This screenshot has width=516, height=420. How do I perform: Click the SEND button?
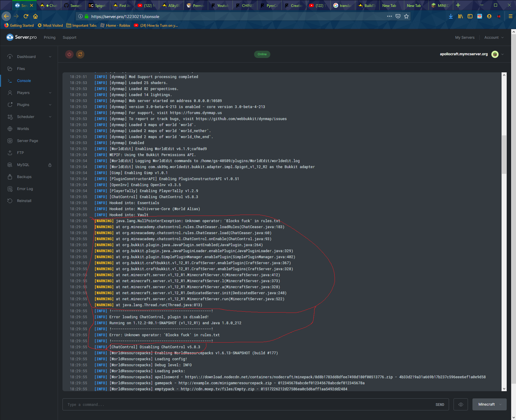[439, 404]
